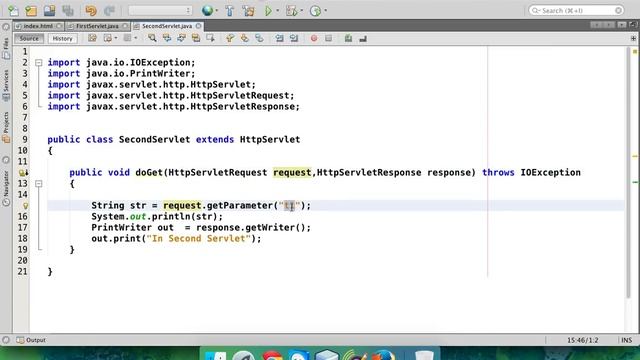Click the editor vertical scrollbar
Viewport: 640px width, 360px height.
[x=629, y=173]
